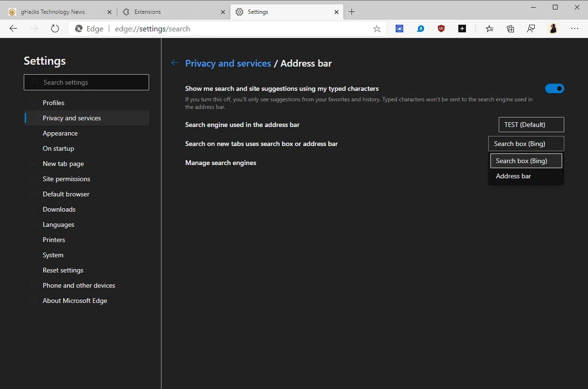Viewport: 588px width, 389px height.
Task: Open Manage search engines
Action: pos(221,163)
